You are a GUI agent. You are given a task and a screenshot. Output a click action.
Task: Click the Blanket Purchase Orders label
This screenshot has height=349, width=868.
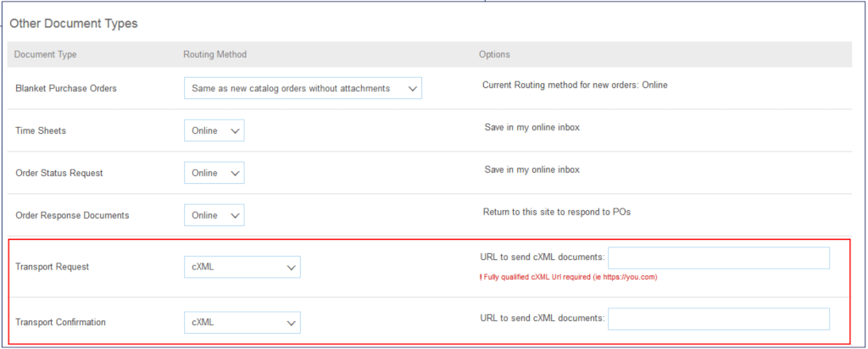tap(66, 88)
